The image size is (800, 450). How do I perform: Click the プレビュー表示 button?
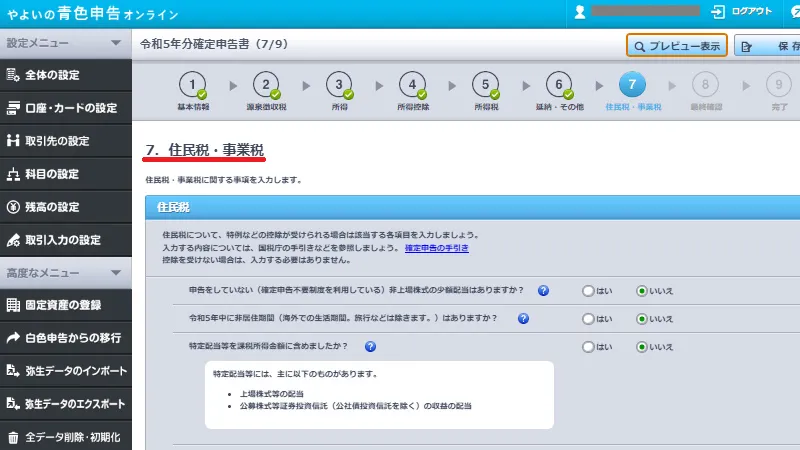coord(677,46)
